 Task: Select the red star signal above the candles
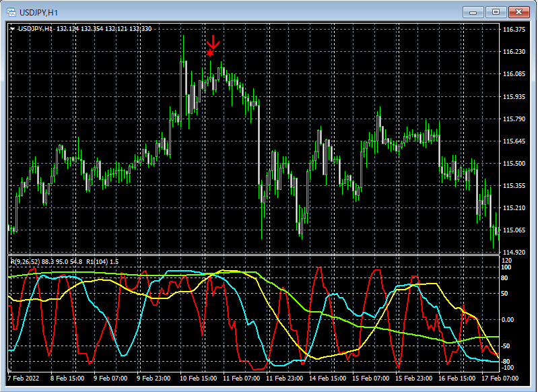click(210, 53)
